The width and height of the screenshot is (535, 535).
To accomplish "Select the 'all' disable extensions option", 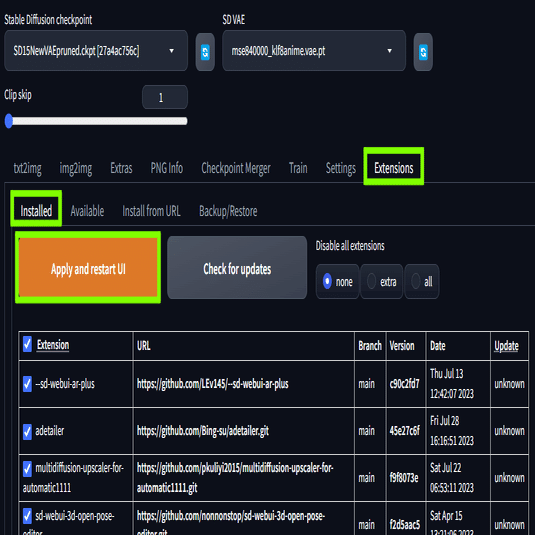I will [422, 281].
